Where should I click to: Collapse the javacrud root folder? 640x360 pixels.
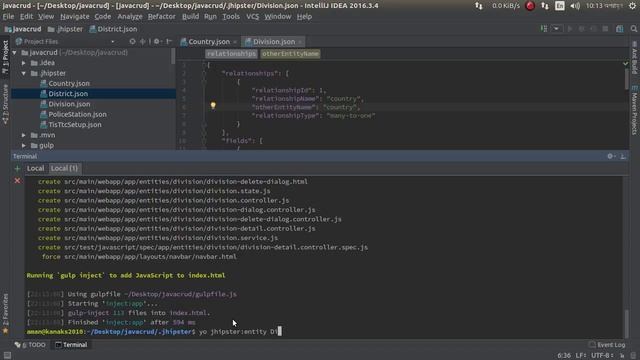tap(15, 53)
